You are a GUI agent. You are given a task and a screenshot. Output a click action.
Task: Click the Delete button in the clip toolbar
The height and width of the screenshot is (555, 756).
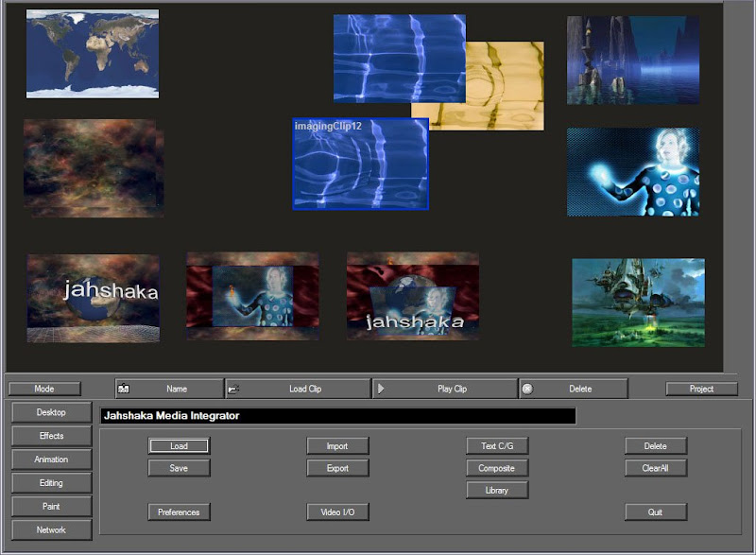[x=573, y=389]
